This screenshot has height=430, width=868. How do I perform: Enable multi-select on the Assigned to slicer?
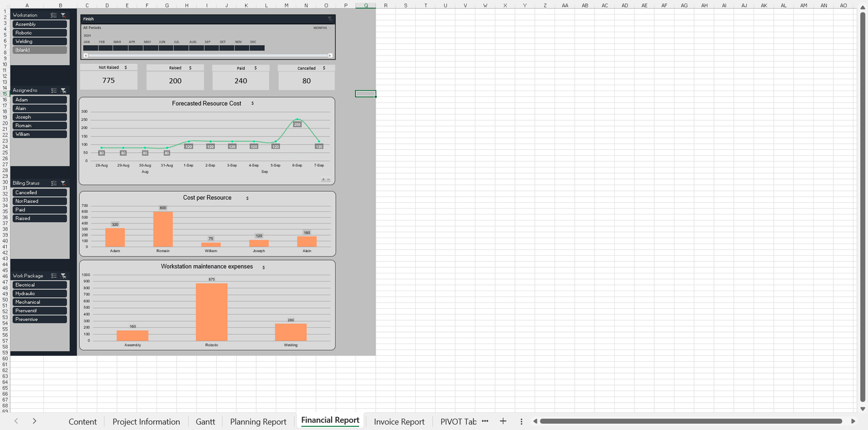click(x=54, y=90)
